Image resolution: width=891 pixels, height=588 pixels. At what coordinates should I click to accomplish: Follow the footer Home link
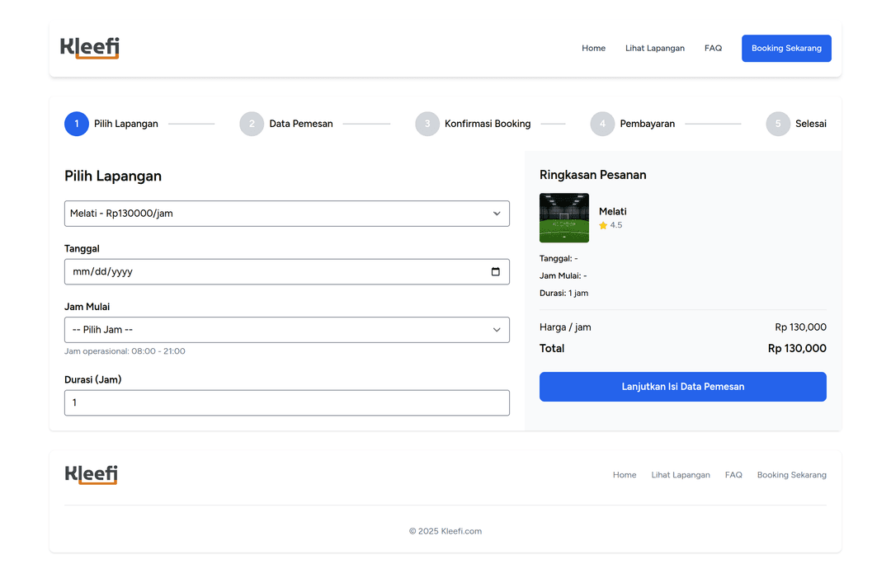(x=625, y=475)
